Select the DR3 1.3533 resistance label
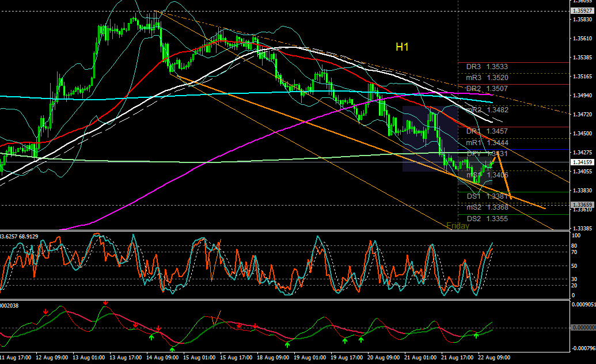 [x=487, y=67]
